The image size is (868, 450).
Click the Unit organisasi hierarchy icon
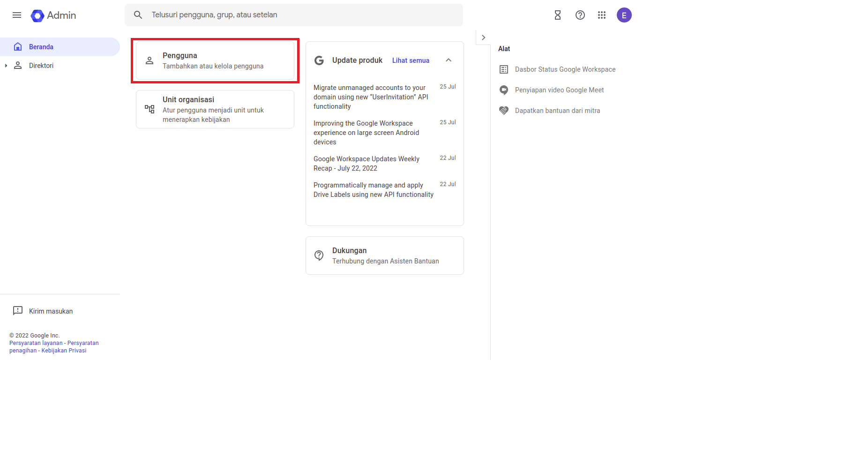150,109
